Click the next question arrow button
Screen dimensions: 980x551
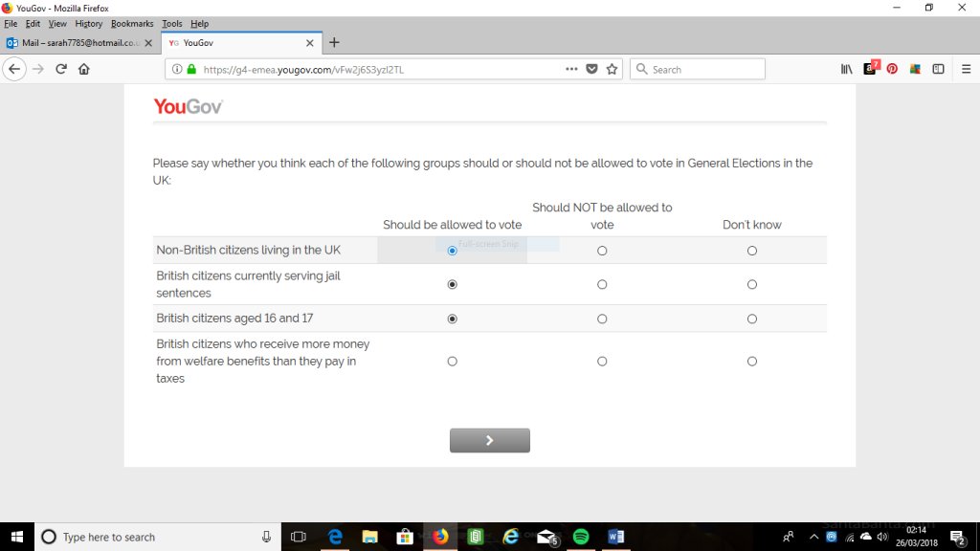click(490, 440)
